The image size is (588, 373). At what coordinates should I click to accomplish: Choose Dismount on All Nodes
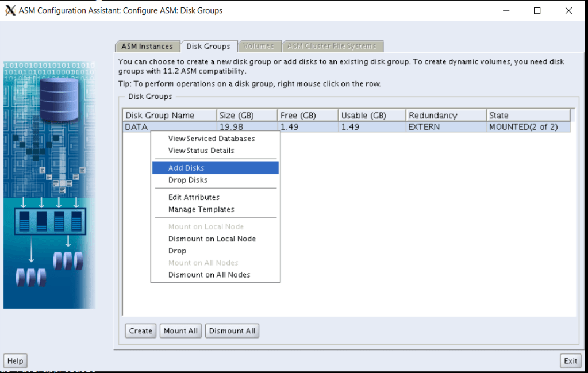[209, 275]
